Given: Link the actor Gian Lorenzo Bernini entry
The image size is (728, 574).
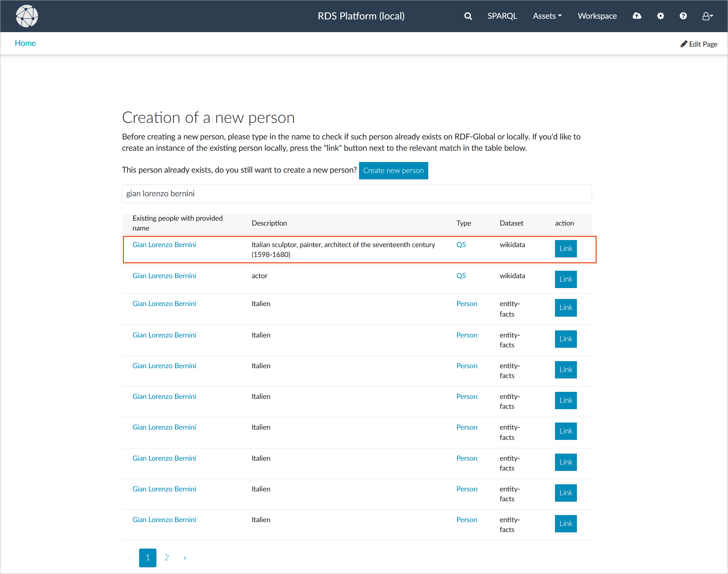Looking at the screenshot, I should point(566,279).
